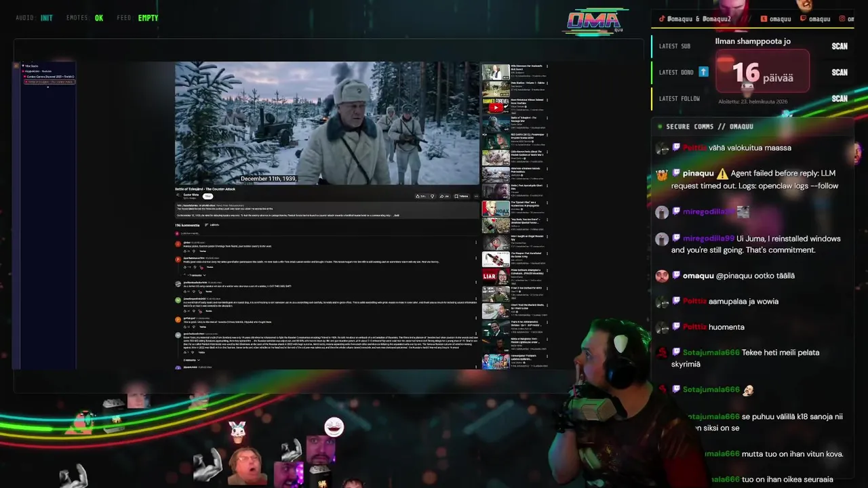Click the SCAN label beside LATEST SUB

840,46
